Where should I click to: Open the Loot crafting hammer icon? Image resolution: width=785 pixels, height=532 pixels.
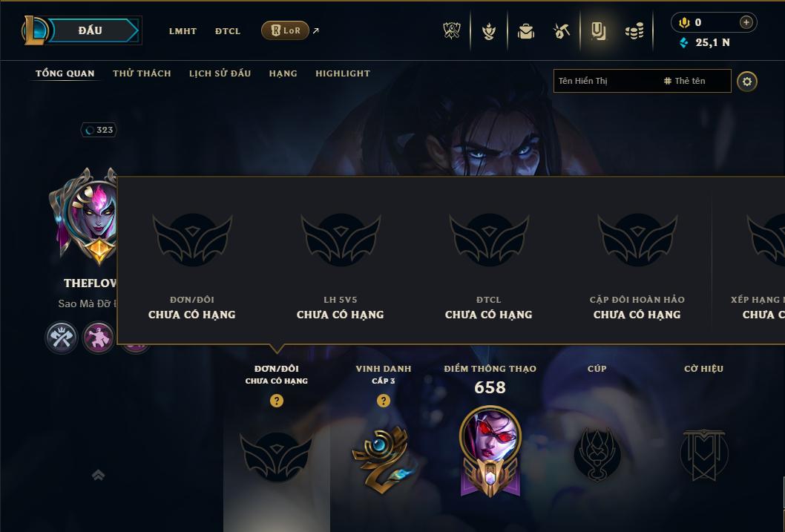(x=562, y=31)
